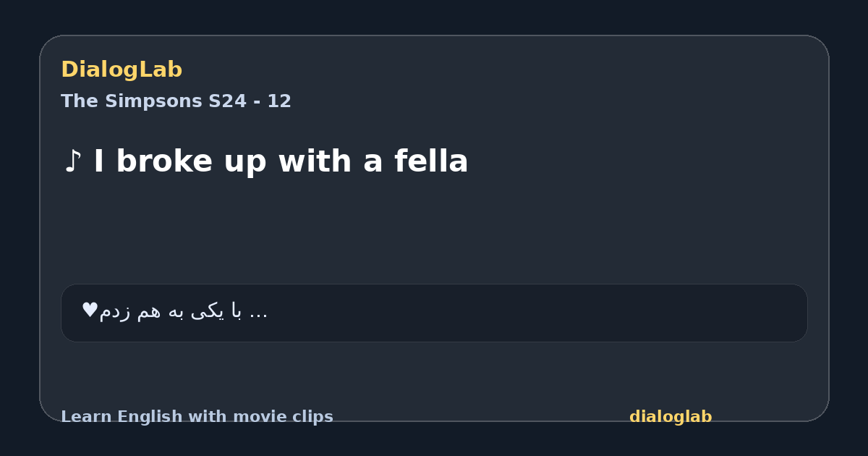This screenshot has width=868, height=456.
Task: Click the DialogLab logo title
Action: (122, 69)
